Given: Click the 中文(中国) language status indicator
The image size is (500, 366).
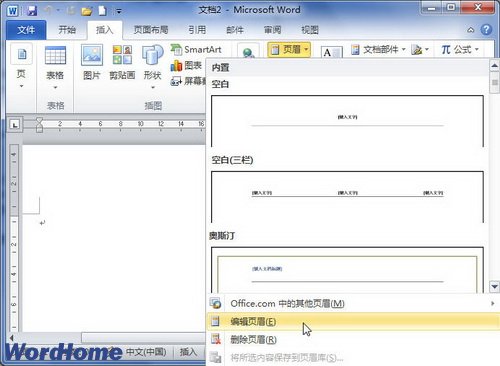Looking at the screenshot, I should pyautogui.click(x=146, y=352).
